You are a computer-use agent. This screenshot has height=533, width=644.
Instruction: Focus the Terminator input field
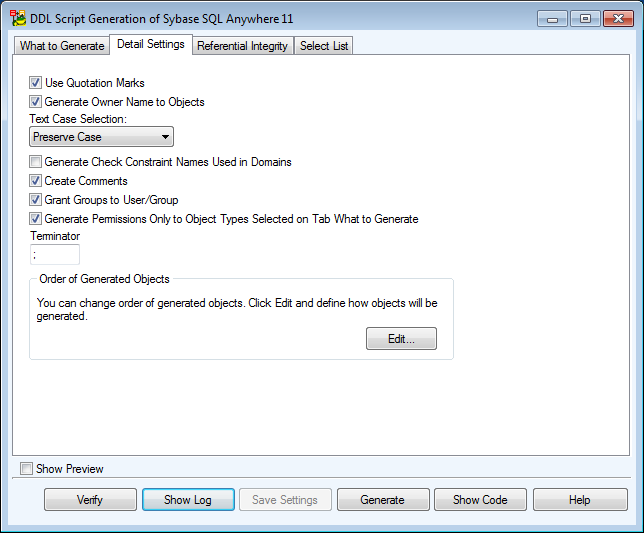tap(55, 255)
